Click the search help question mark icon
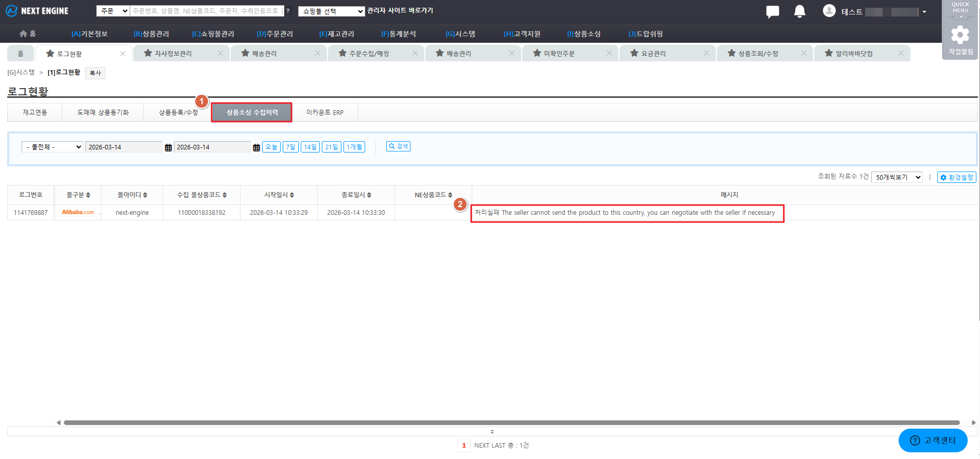 click(x=288, y=11)
